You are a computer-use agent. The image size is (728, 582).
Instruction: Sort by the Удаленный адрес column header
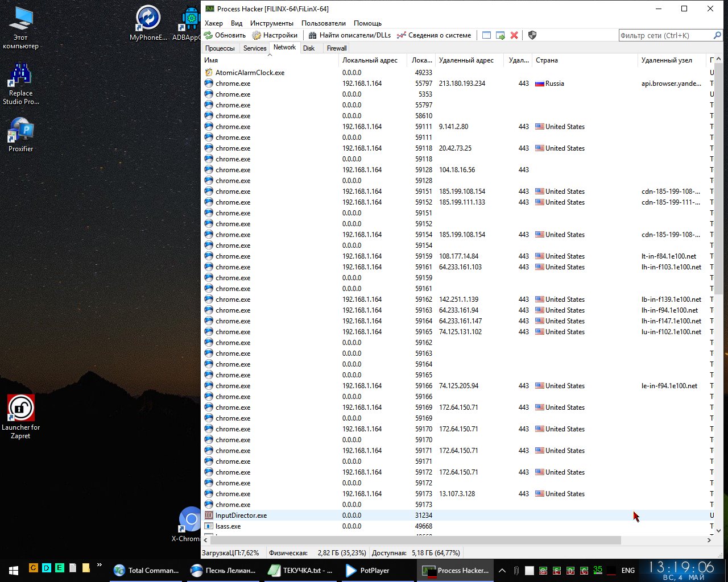pyautogui.click(x=466, y=60)
